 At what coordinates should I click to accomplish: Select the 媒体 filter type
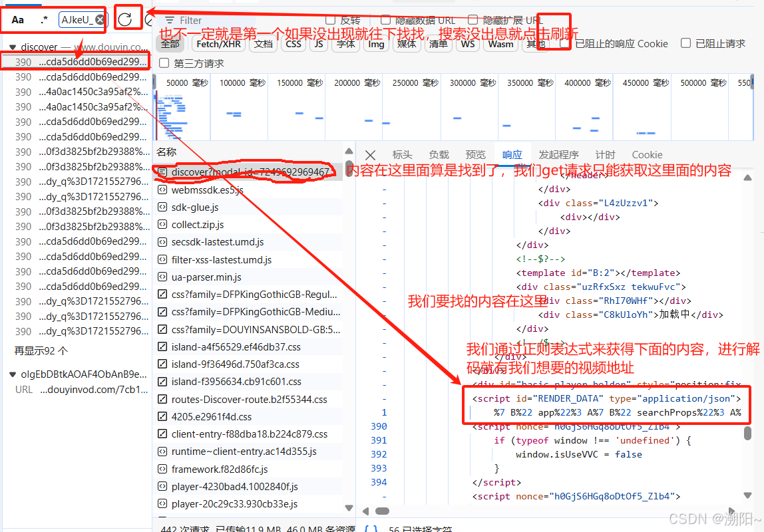[x=407, y=45]
